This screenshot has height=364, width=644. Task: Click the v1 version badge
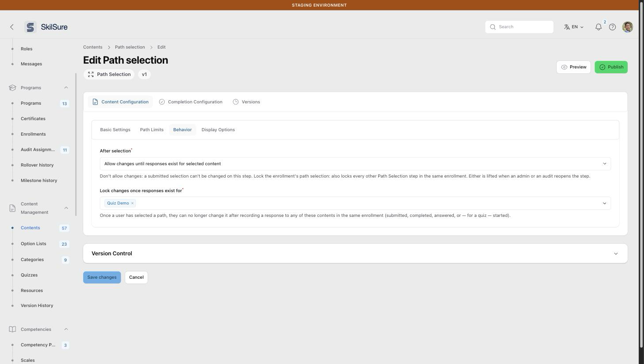click(144, 74)
